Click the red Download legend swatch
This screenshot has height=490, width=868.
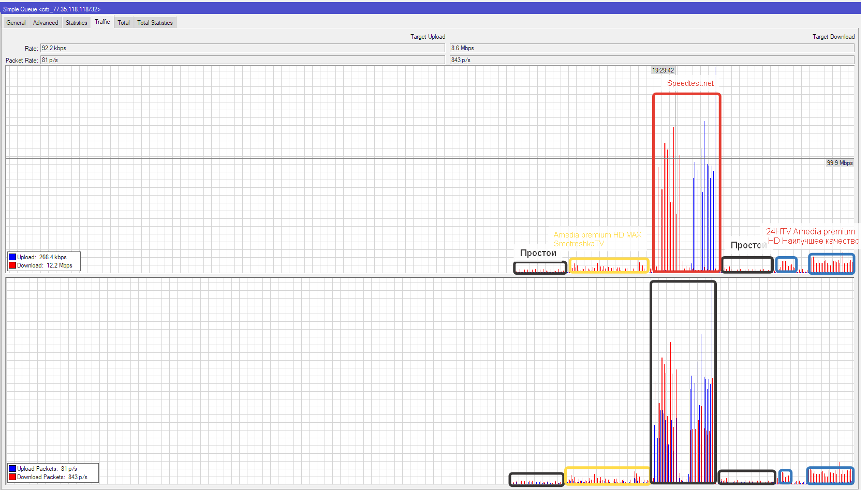point(12,265)
